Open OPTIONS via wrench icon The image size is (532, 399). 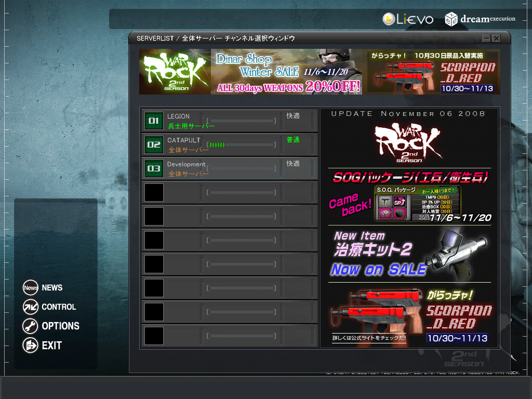click(x=31, y=326)
